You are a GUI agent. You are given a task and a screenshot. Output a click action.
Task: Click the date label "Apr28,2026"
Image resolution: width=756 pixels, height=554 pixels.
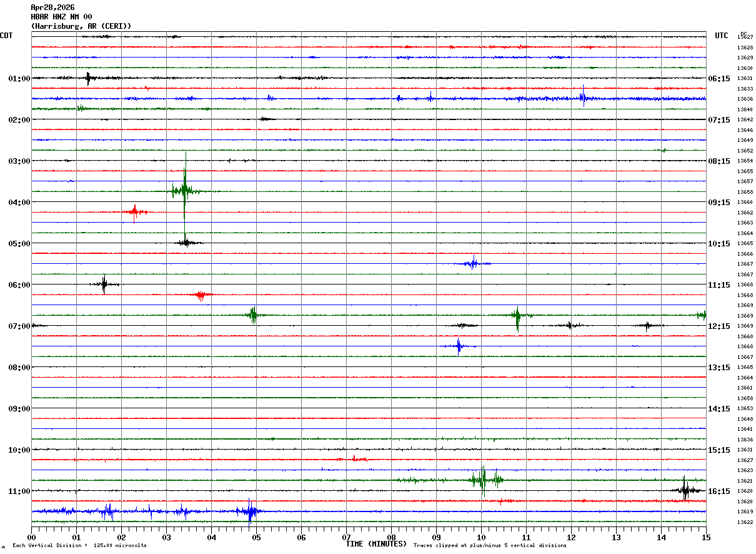(x=52, y=8)
